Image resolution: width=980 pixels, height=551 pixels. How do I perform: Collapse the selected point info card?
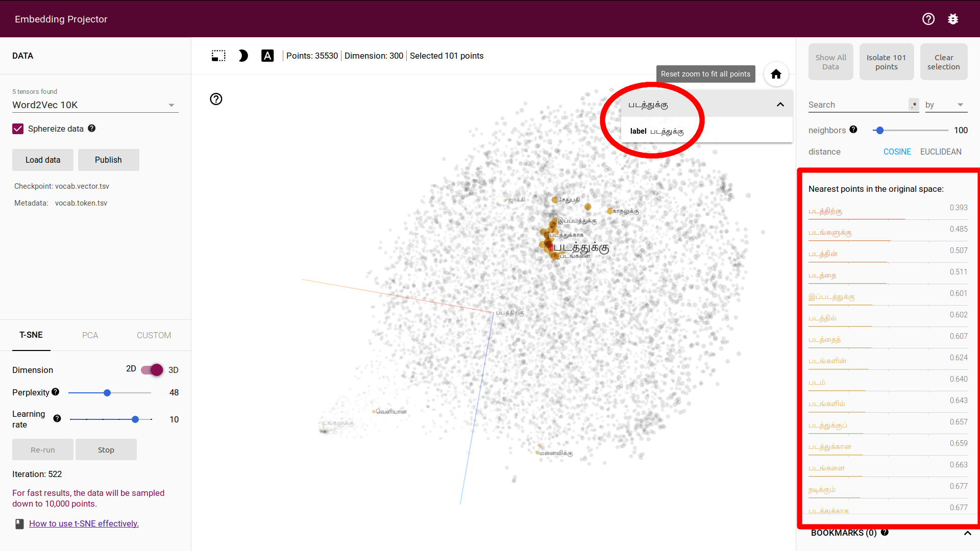[x=780, y=105]
